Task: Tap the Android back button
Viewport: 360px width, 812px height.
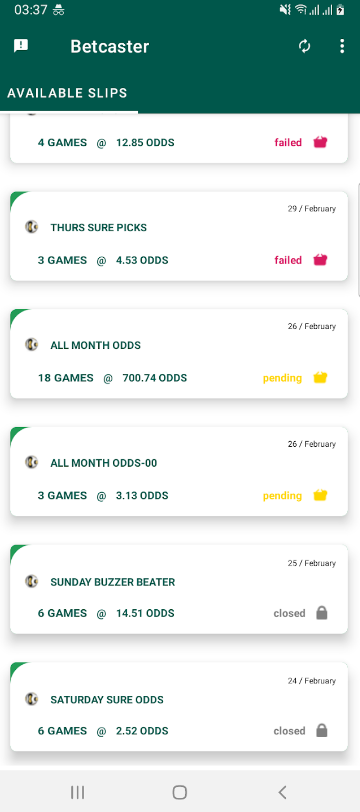Action: click(x=282, y=792)
